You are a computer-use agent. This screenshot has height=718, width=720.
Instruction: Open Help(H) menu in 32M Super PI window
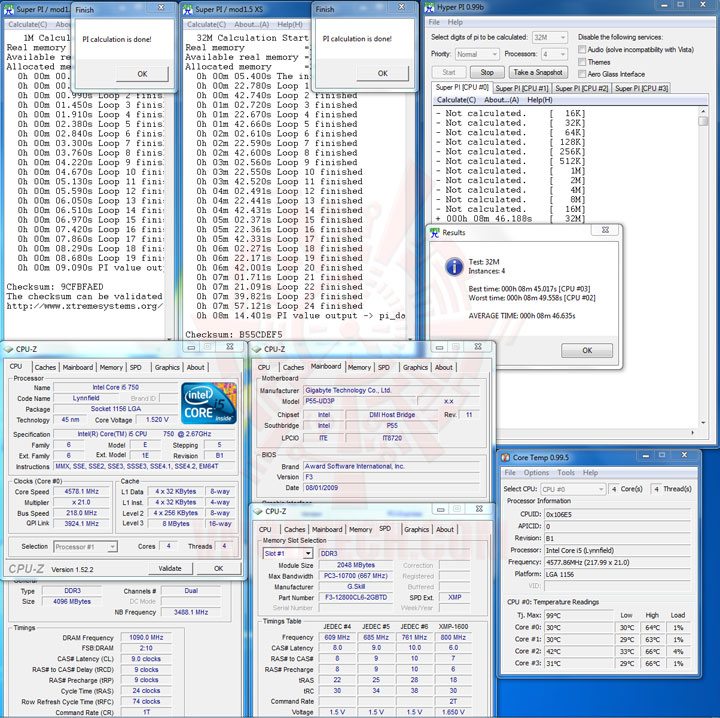290,24
